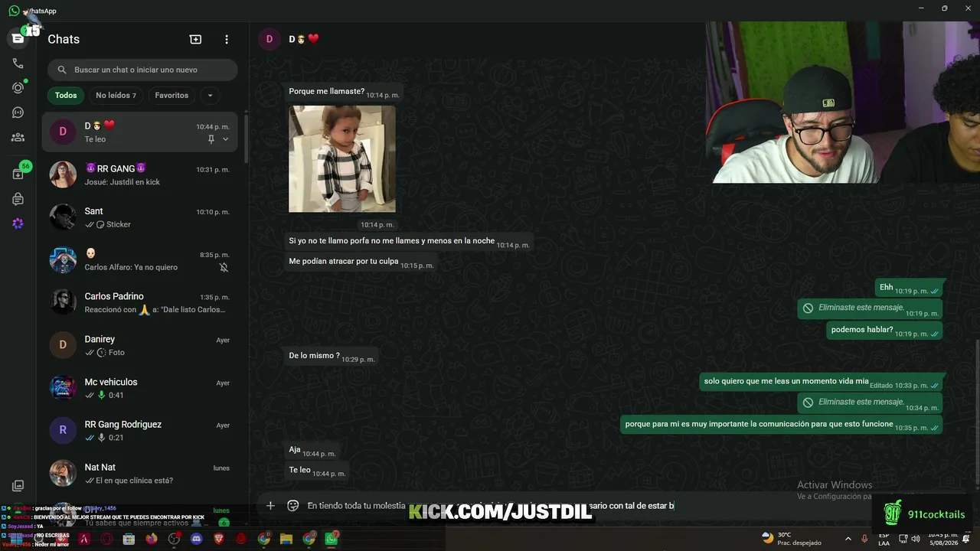
Task: Open the volume control in the system tray
Action: click(915, 539)
